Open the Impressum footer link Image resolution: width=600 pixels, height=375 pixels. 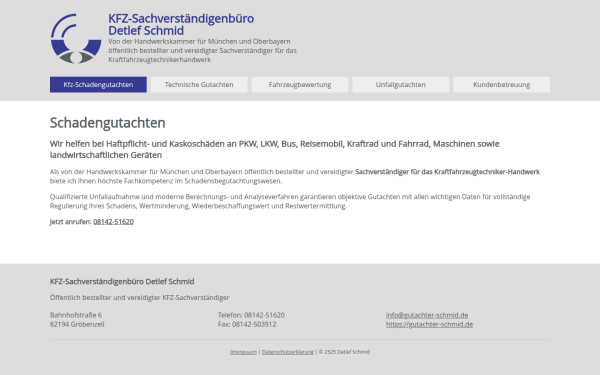tap(243, 352)
